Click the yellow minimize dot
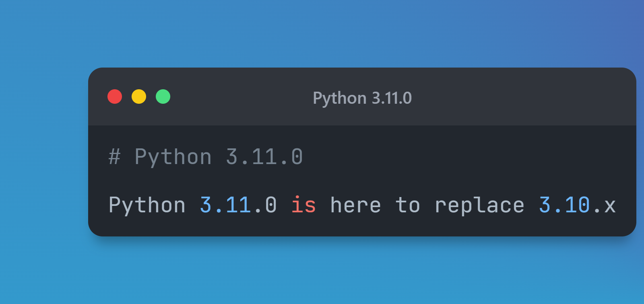The height and width of the screenshot is (304, 644). click(x=139, y=97)
